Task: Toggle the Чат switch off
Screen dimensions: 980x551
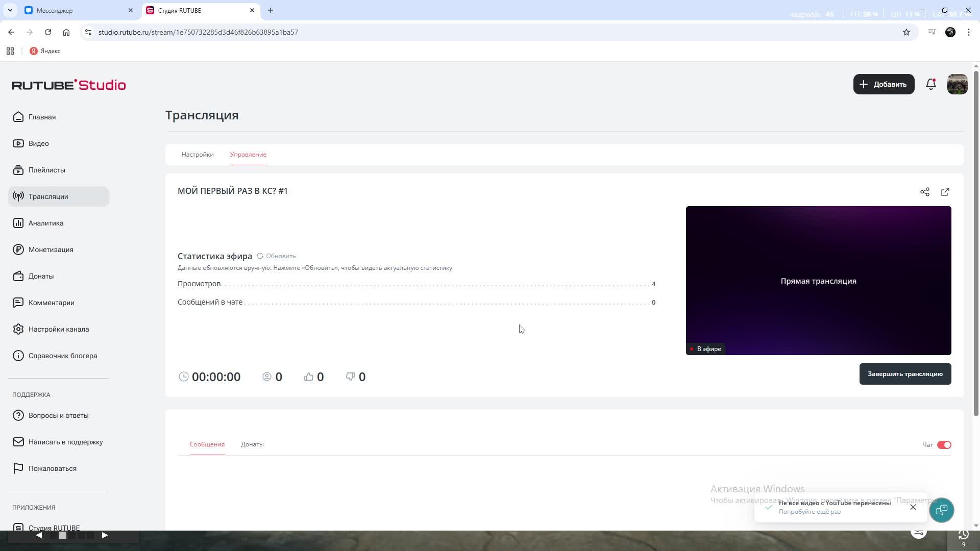Action: (944, 445)
